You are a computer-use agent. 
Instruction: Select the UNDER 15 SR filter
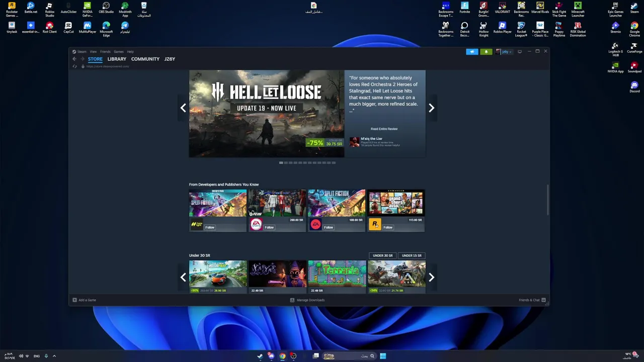click(x=412, y=255)
